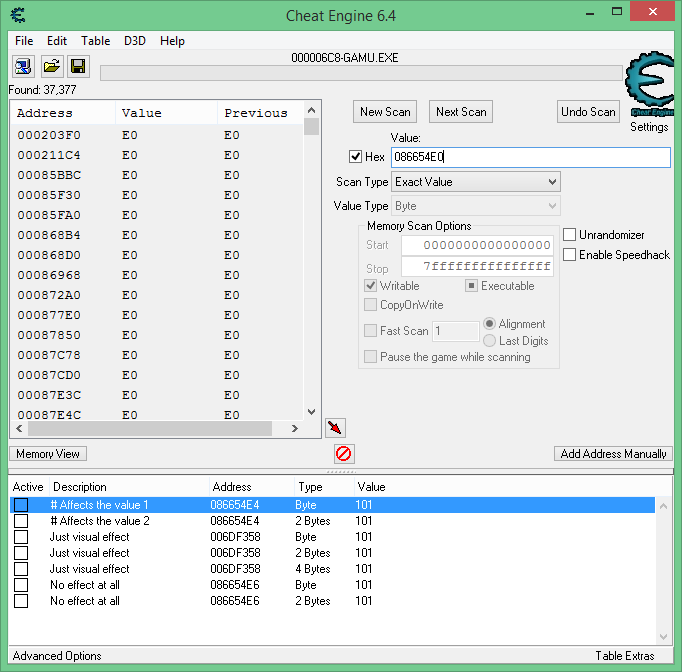682x672 pixels.
Task: Click the floppy disk save icon
Action: pyautogui.click(x=78, y=67)
